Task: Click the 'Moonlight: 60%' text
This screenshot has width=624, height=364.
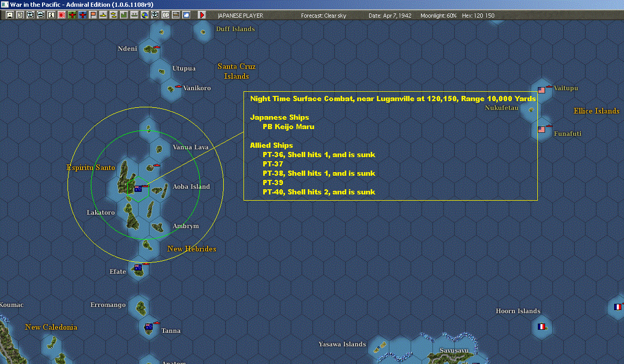Action: [439, 16]
